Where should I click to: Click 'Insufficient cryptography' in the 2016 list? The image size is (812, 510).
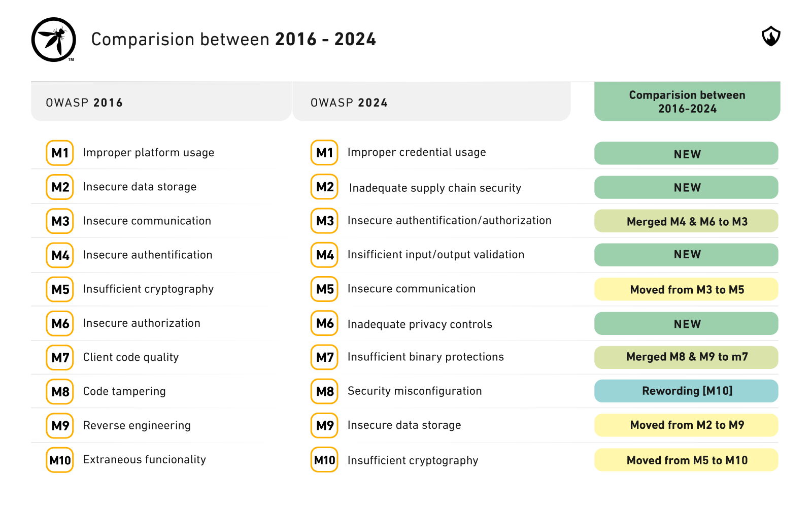click(148, 289)
